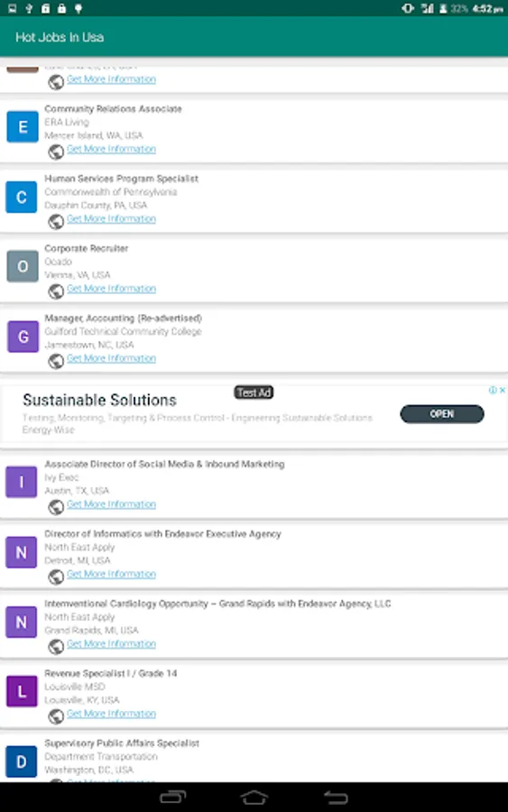This screenshot has width=508, height=812.
Task: Click Commonwealth of Pennsylvania company name
Action: [111, 192]
